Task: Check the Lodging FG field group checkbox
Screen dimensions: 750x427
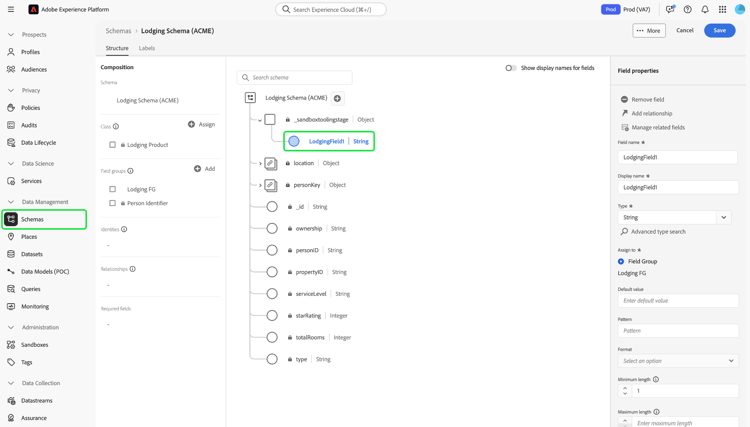Action: point(113,189)
